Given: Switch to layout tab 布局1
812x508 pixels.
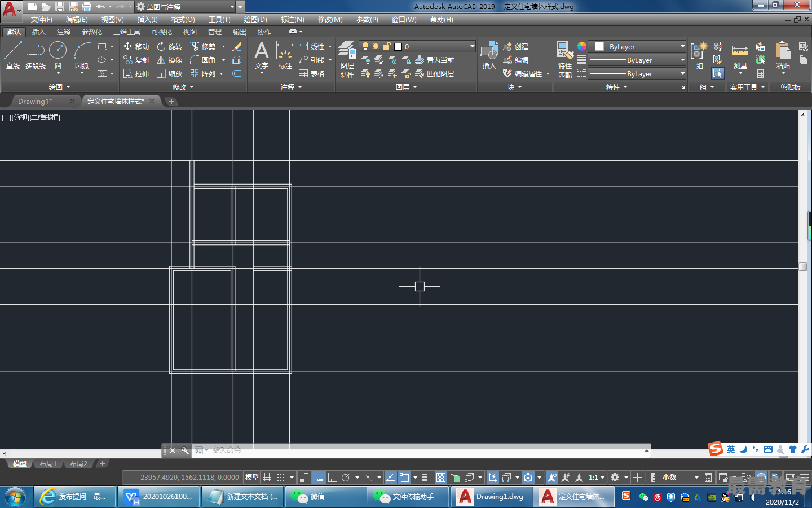Looking at the screenshot, I should (48, 464).
